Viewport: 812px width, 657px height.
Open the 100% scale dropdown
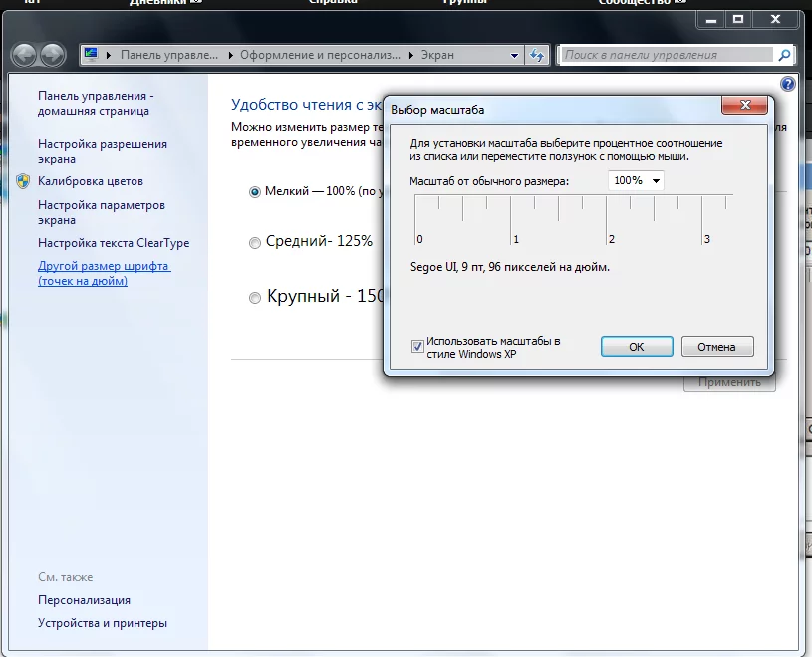(x=636, y=180)
